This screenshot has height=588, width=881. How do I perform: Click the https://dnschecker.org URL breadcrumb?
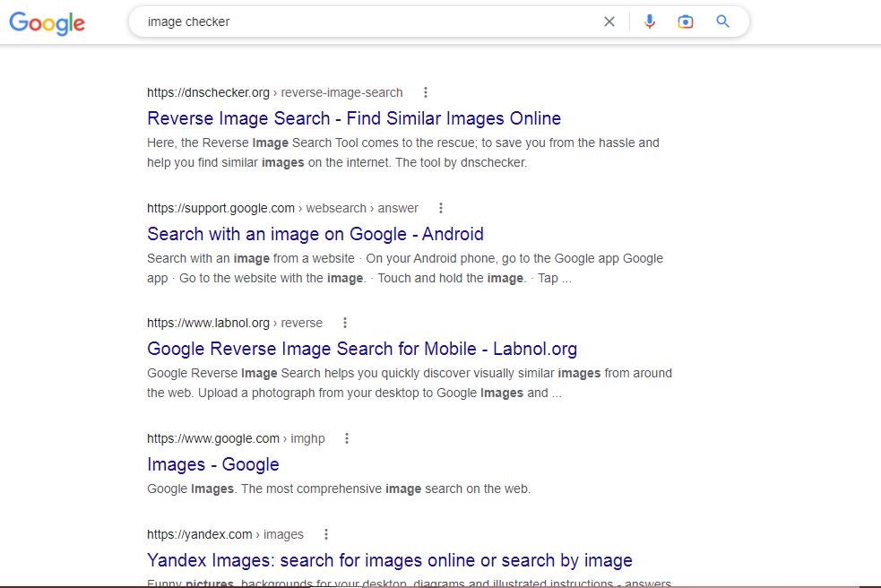click(275, 92)
